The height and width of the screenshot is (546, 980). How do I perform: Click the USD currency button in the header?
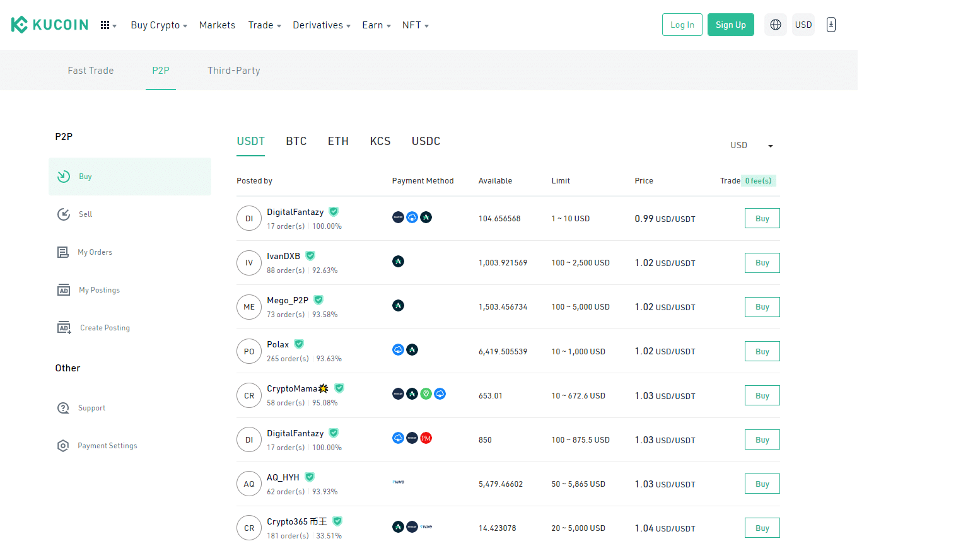[x=803, y=25]
